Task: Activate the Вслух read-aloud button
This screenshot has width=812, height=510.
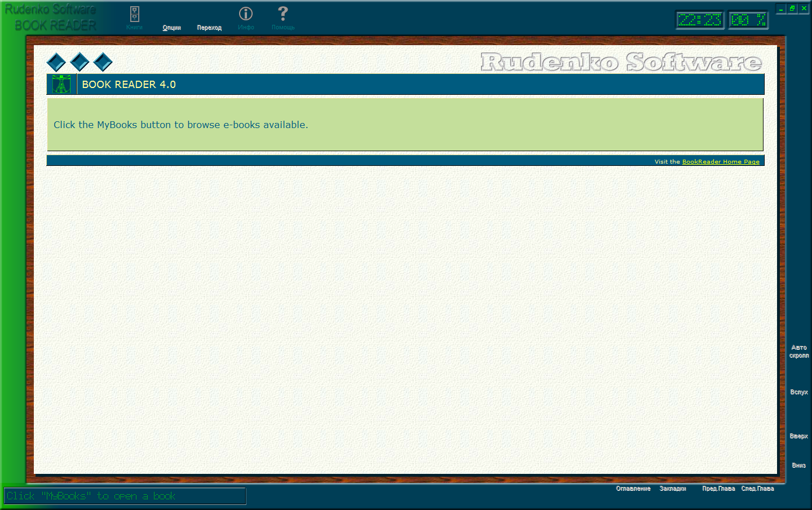Action: (x=799, y=392)
